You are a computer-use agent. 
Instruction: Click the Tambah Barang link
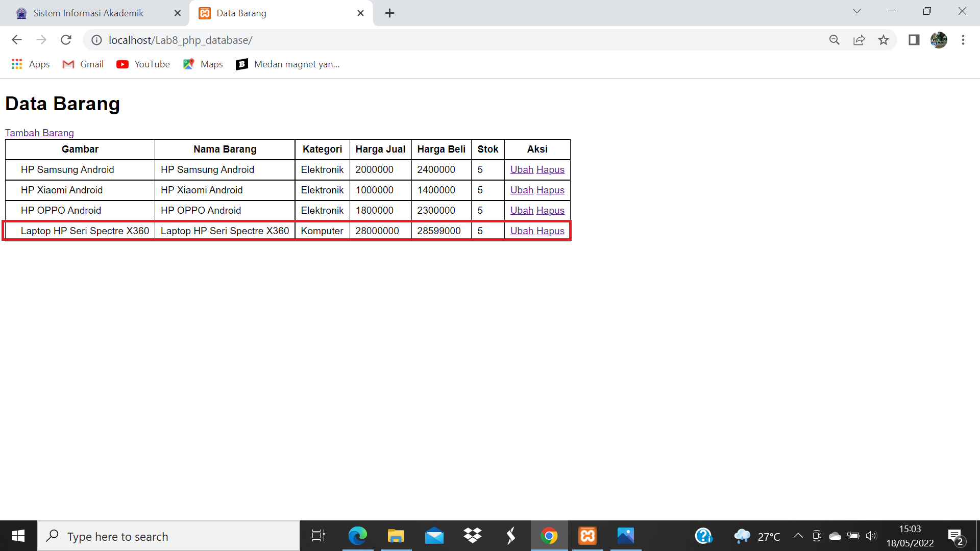coord(39,133)
